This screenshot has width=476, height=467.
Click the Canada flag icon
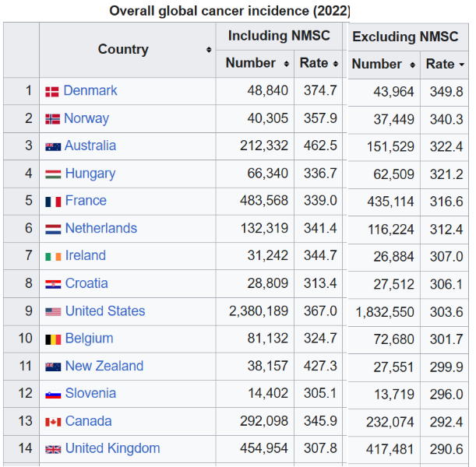53,422
